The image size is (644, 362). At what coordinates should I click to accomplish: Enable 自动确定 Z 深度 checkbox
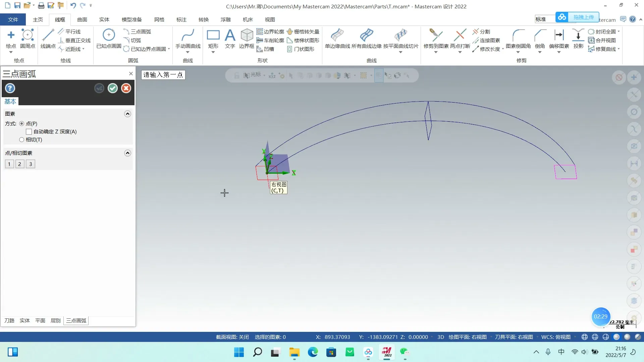pyautogui.click(x=29, y=132)
